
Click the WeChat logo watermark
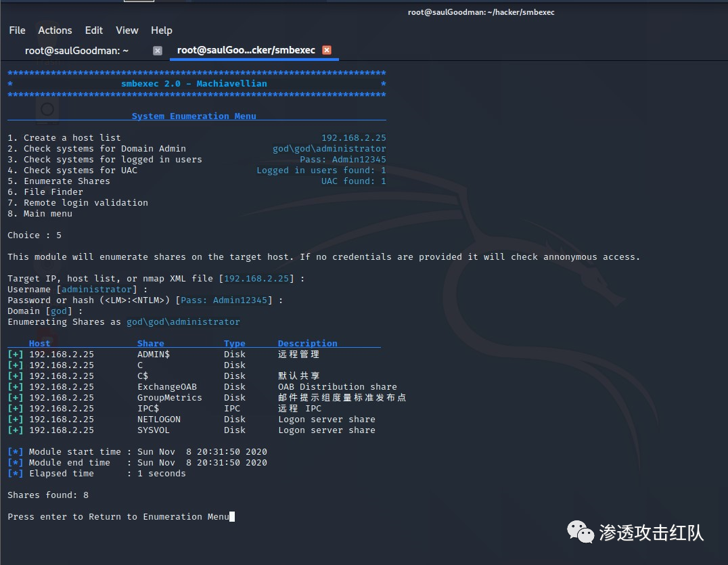(581, 532)
